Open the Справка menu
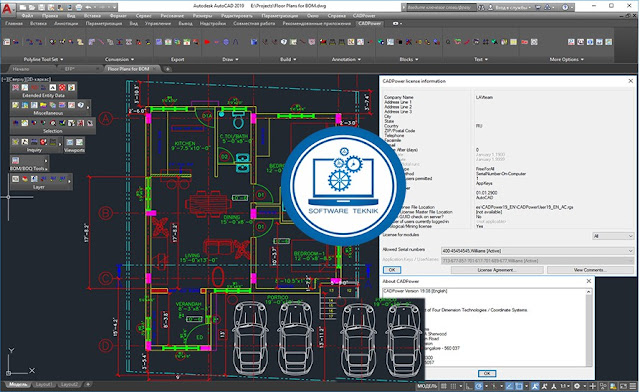Image resolution: width=640 pixels, height=392 pixels. [x=336, y=16]
